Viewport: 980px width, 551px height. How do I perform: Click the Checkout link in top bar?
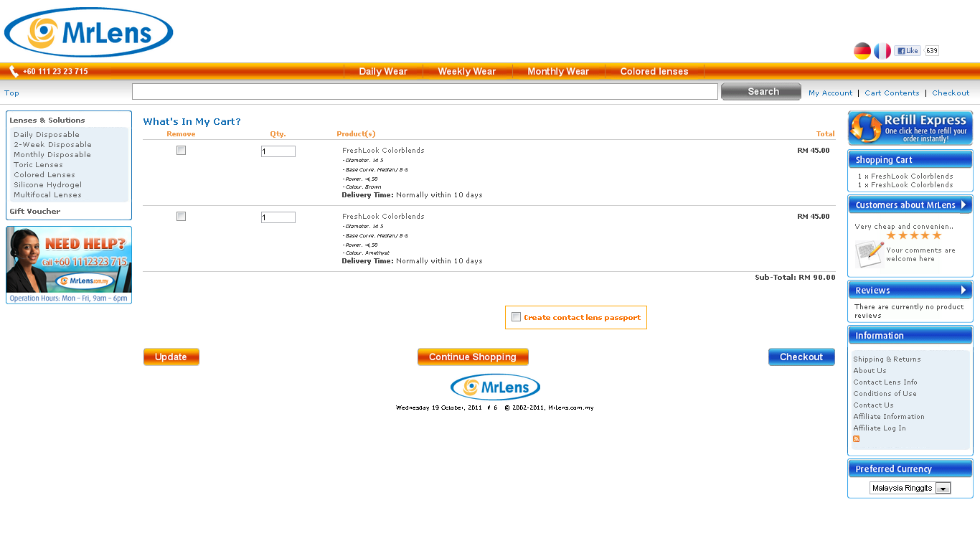(x=951, y=93)
